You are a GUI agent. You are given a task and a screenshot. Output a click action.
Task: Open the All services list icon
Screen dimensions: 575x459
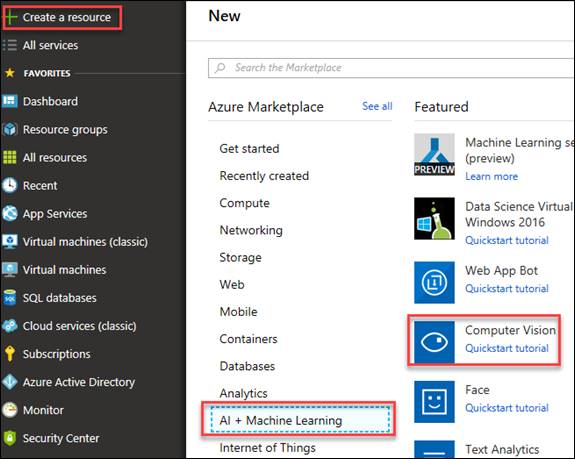point(10,45)
